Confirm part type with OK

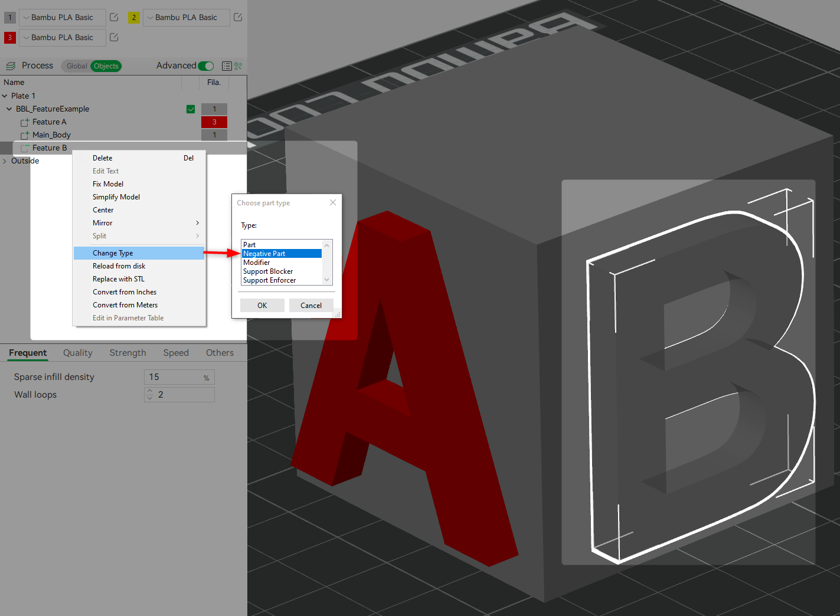(x=262, y=305)
